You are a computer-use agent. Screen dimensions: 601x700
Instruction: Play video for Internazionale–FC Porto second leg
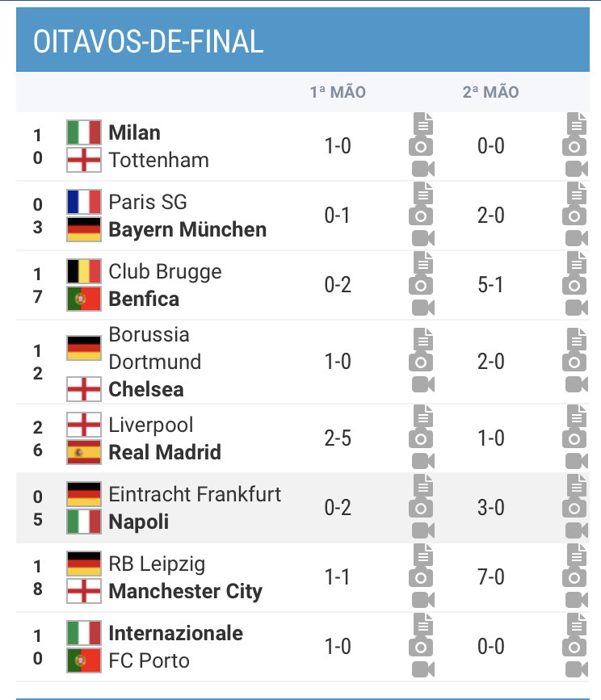[577, 669]
